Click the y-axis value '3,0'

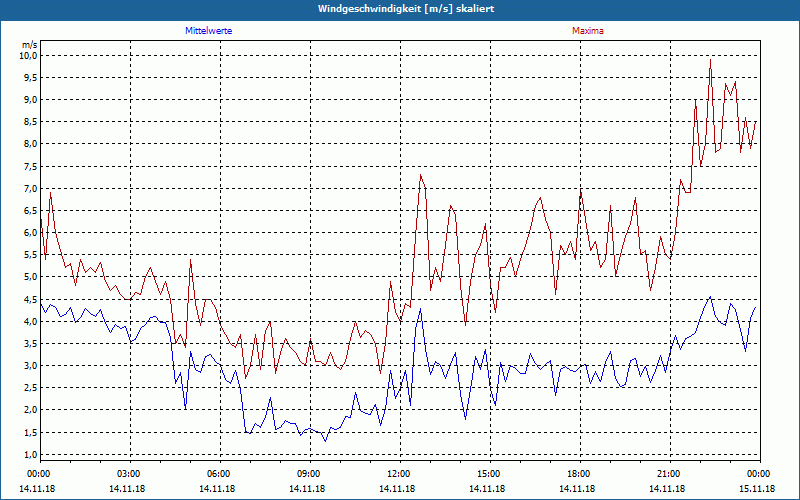pyautogui.click(x=30, y=366)
